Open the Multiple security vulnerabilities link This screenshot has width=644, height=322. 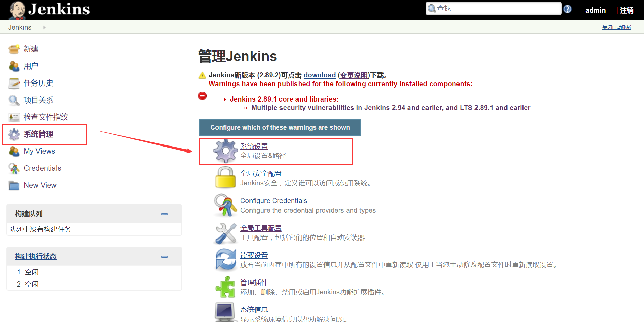point(391,108)
